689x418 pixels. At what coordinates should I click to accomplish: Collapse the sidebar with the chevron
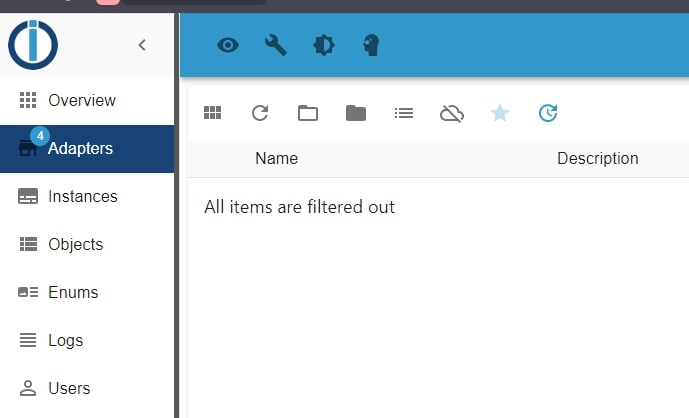pyautogui.click(x=142, y=45)
